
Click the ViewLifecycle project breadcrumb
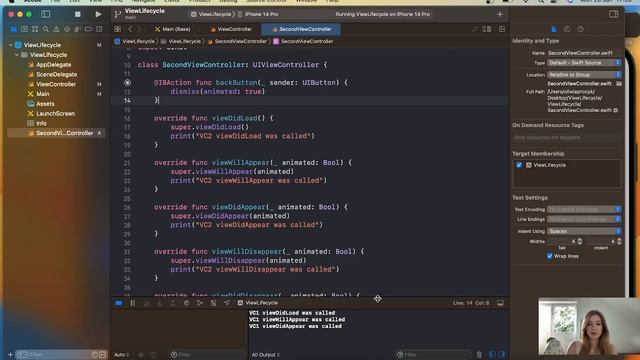click(135, 41)
